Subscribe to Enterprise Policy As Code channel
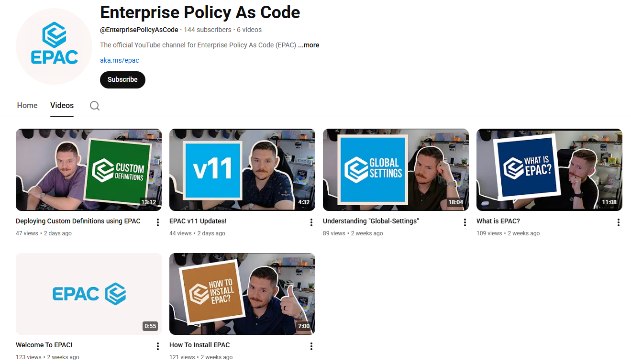Viewport: 631px width, 364px height. (122, 79)
